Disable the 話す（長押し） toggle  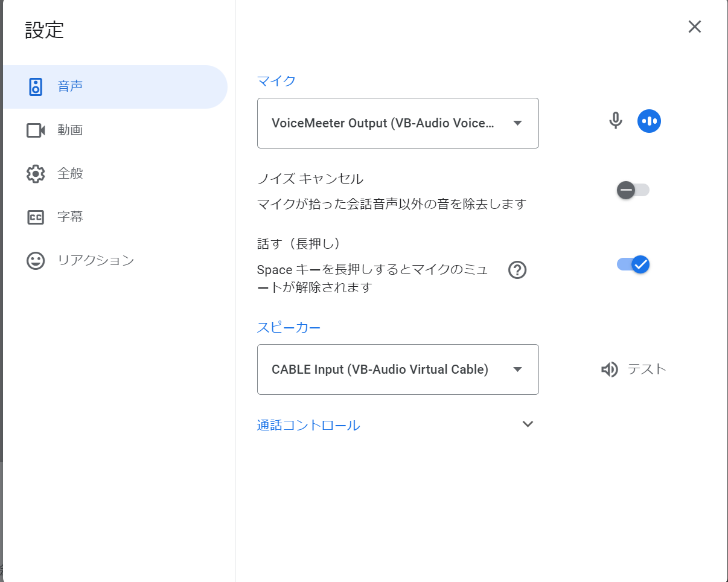pos(633,264)
